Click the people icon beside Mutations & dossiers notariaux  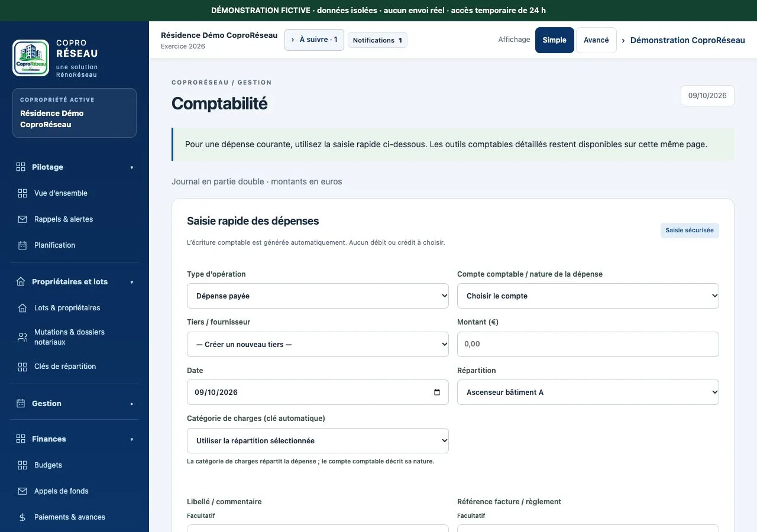click(22, 338)
